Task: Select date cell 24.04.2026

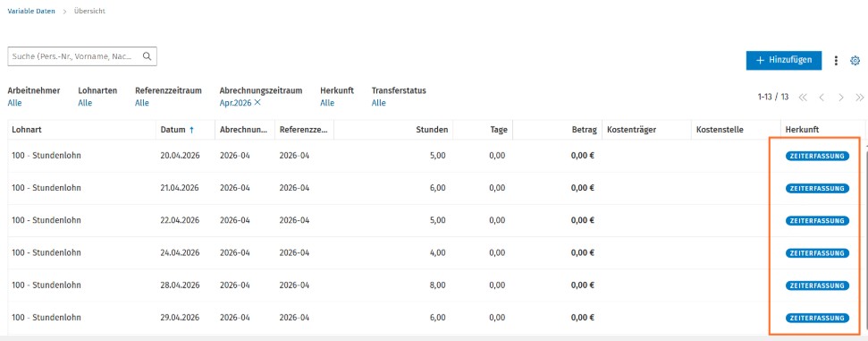Action: click(x=180, y=252)
